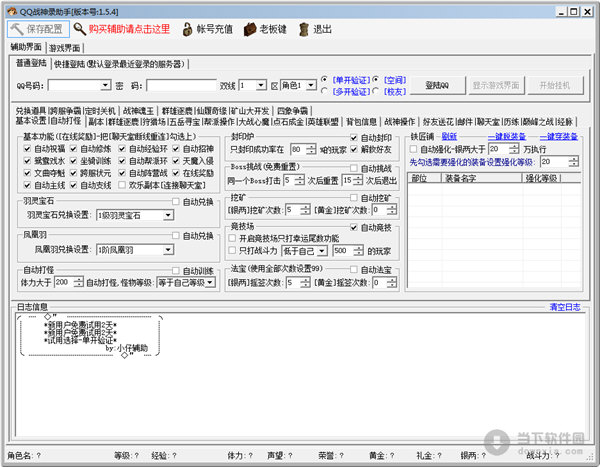Viewport: 600px width, 467px height.
Task: Click the 角色名 status bar entry
Action: tap(24, 456)
